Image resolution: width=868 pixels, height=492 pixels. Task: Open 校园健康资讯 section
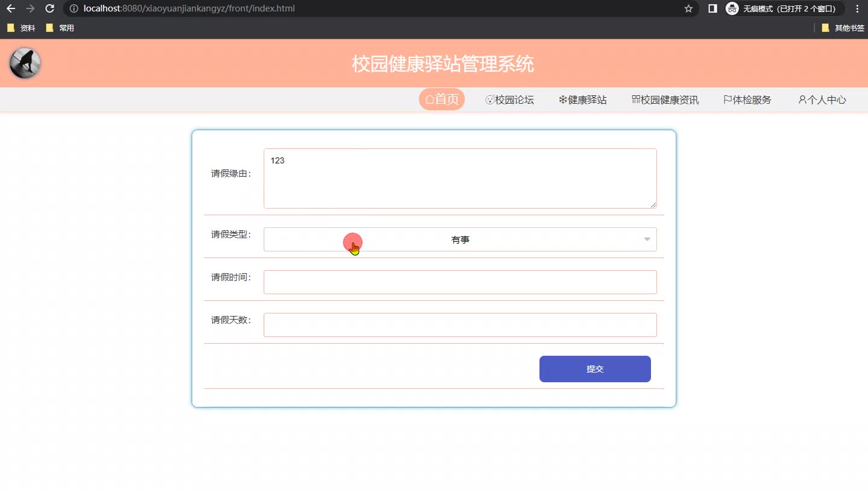click(665, 100)
